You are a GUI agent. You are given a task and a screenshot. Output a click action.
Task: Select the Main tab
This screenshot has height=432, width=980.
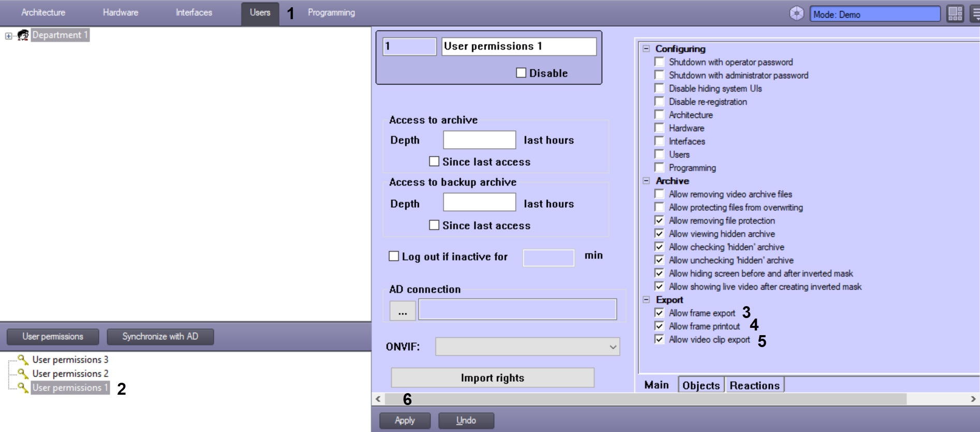tap(656, 385)
